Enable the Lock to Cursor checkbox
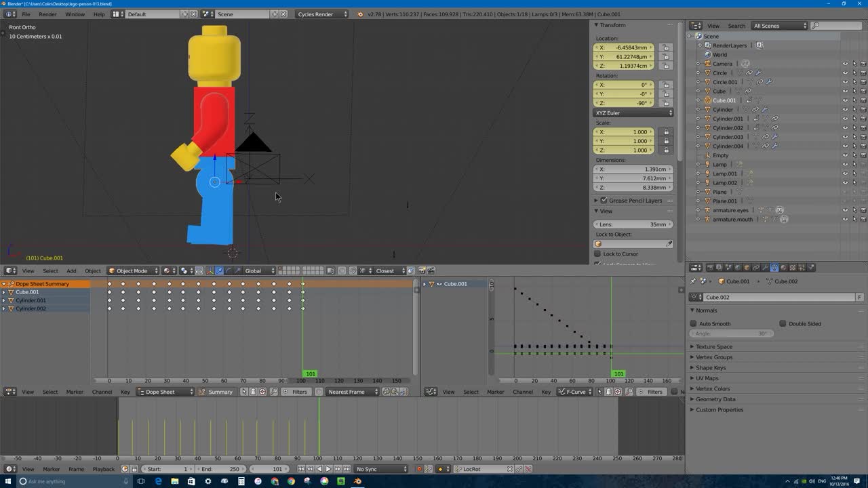 click(597, 253)
